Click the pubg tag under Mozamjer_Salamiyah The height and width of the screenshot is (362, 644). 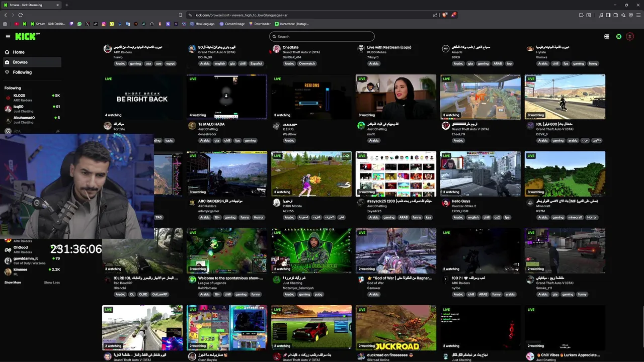[x=318, y=295]
